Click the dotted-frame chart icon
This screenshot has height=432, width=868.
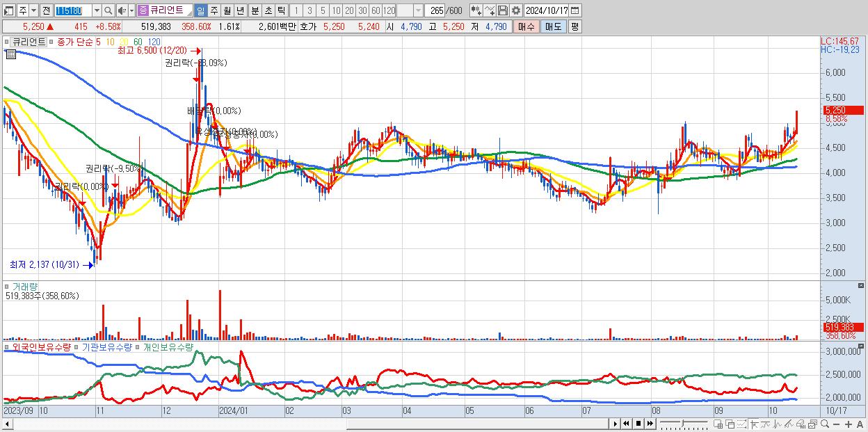click(742, 424)
